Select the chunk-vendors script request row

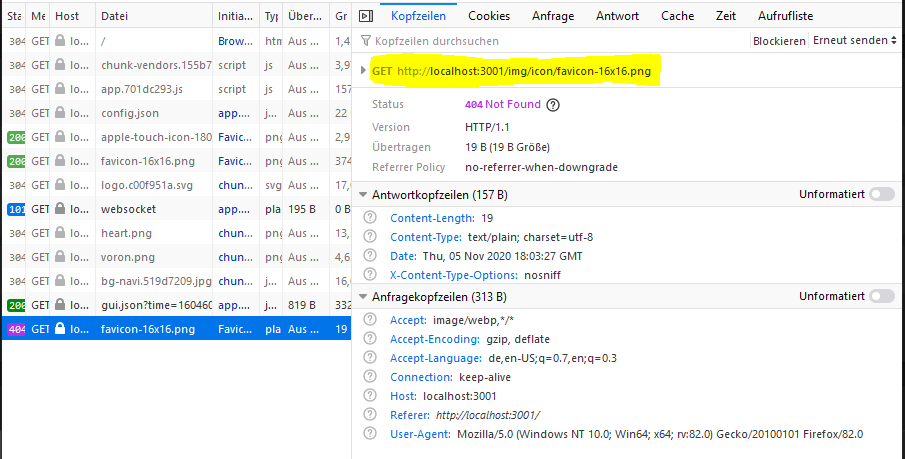pyautogui.click(x=177, y=65)
